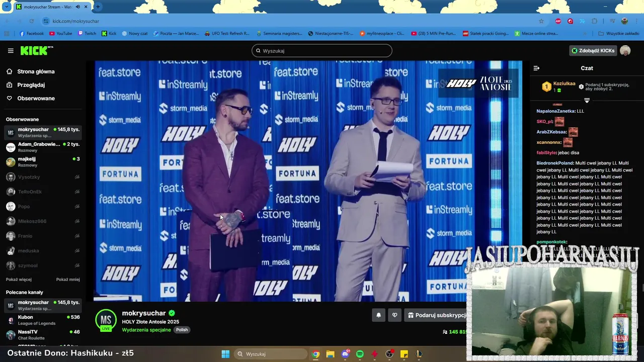This screenshot has width=644, height=362.
Task: Click the HOLY Złote Antosie stream video
Action: pos(308,181)
